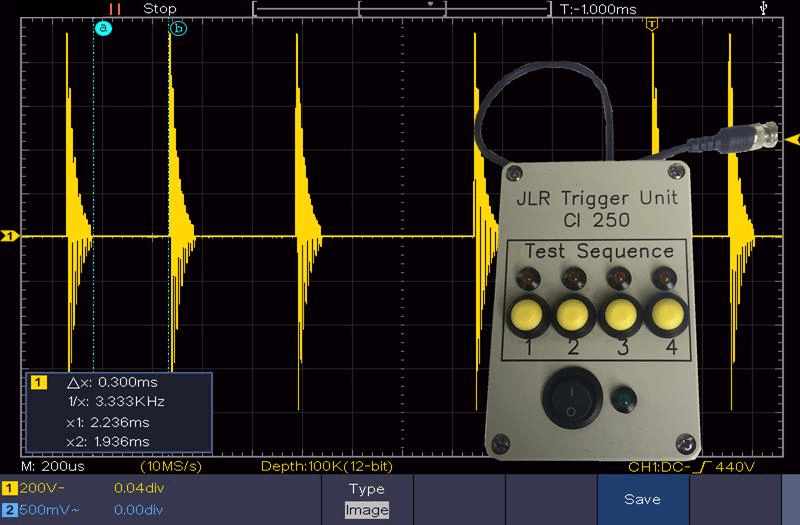
Task: Click the yellow channel 1 badge in cursor box
Action: 39,382
